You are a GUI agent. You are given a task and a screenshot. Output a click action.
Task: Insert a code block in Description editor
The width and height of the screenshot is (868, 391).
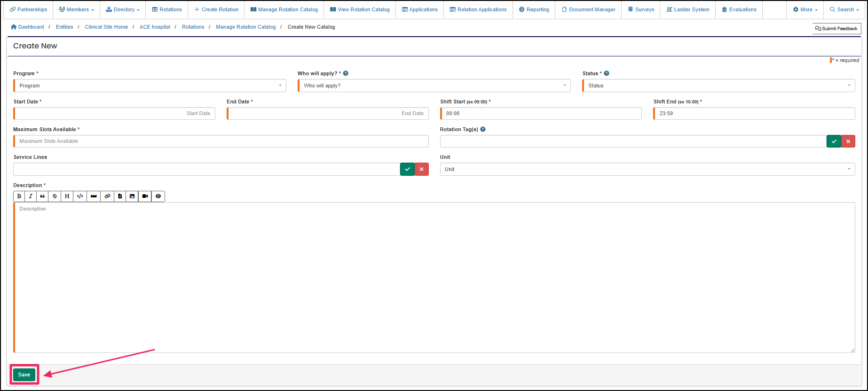pyautogui.click(x=80, y=196)
